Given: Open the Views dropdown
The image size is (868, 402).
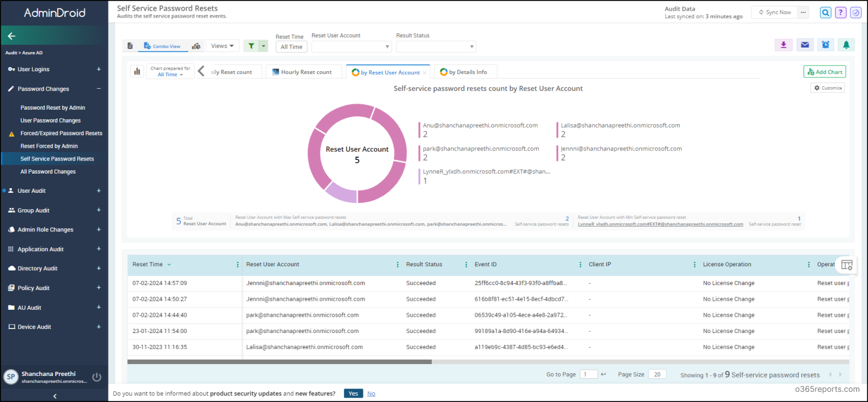Looking at the screenshot, I should pyautogui.click(x=222, y=46).
